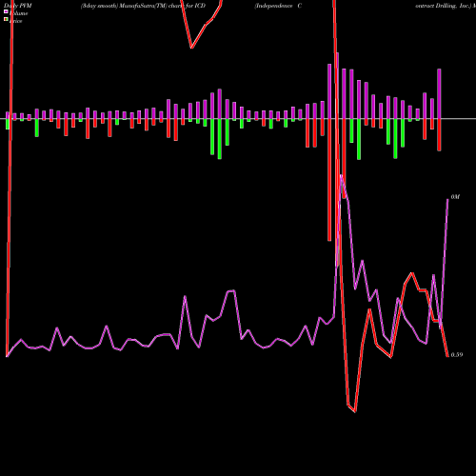Click the '0.59' price value label
476x476 pixels.
coord(457,355)
